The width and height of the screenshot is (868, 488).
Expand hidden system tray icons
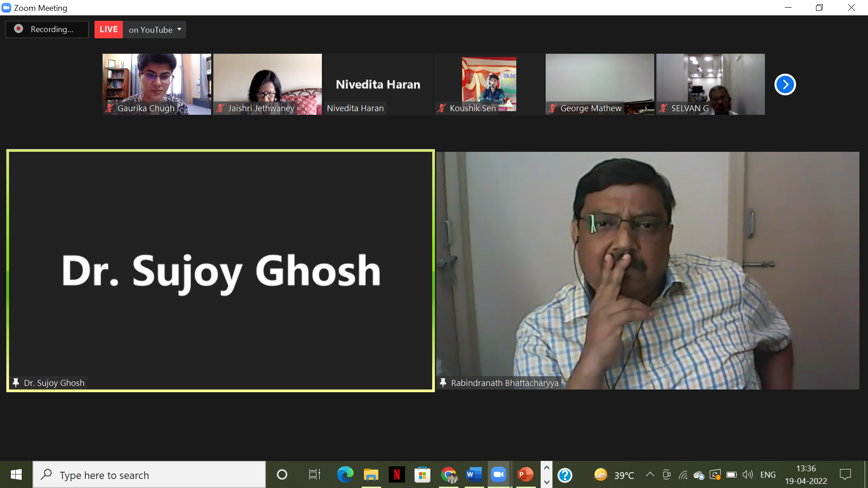pyautogui.click(x=650, y=474)
